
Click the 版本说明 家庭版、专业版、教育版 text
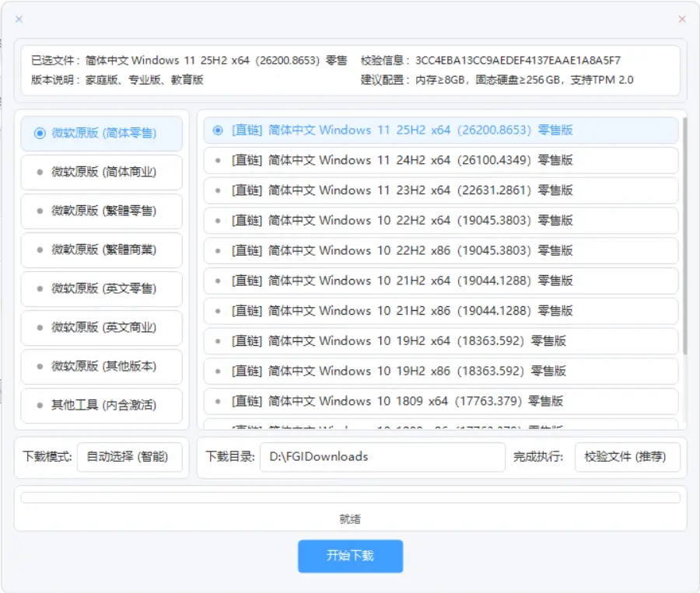[x=144, y=80]
